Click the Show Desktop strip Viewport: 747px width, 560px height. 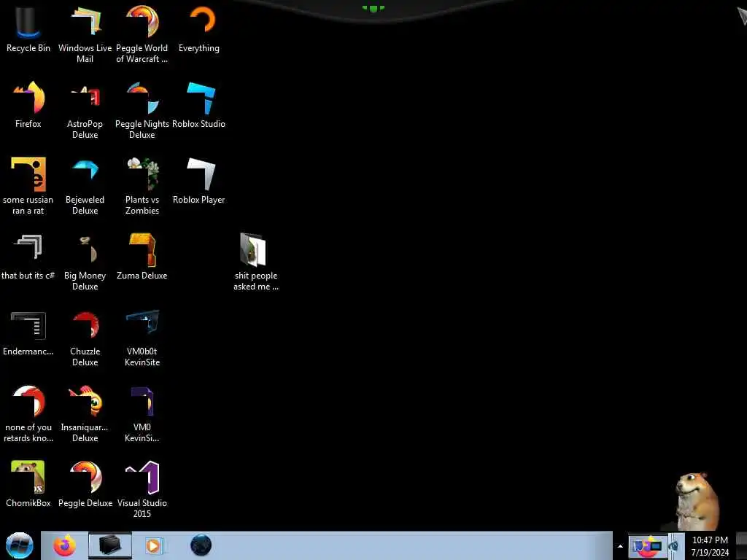(x=742, y=545)
